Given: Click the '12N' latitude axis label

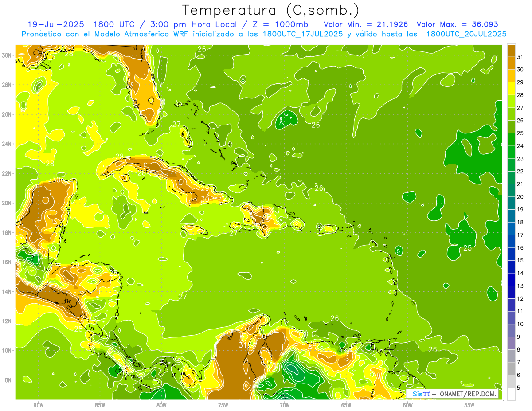Looking at the screenshot, I should point(7,321).
